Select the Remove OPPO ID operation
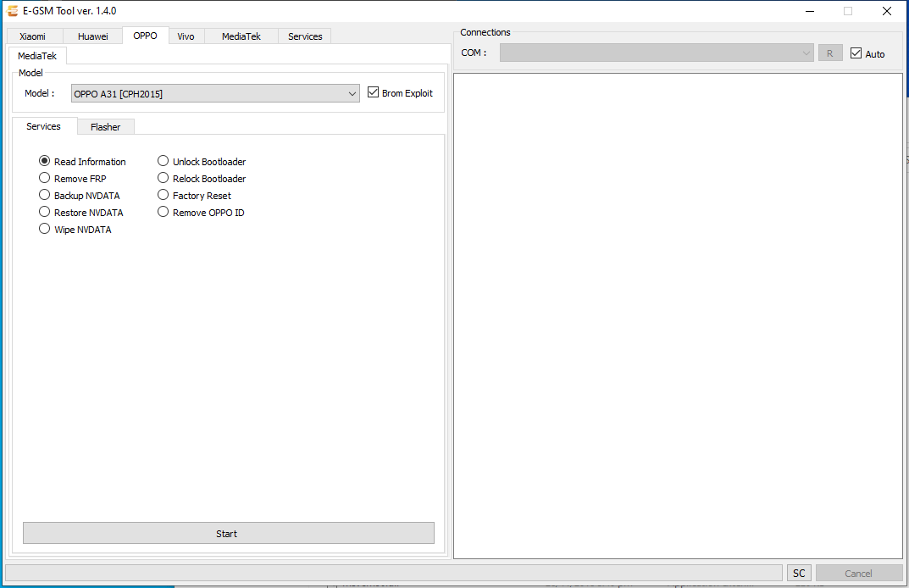 pyautogui.click(x=162, y=212)
